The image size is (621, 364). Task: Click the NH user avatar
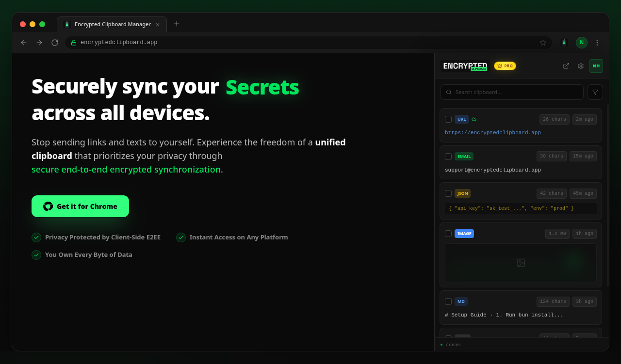596,66
